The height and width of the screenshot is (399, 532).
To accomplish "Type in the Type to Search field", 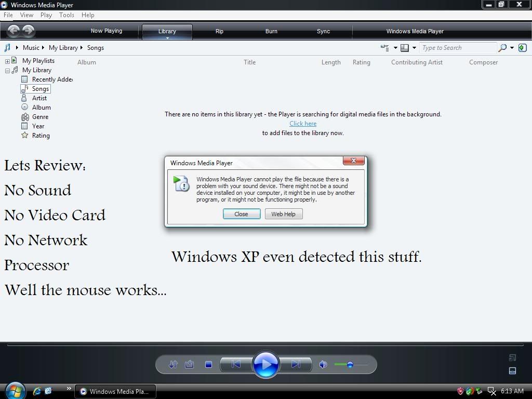I will pyautogui.click(x=458, y=48).
